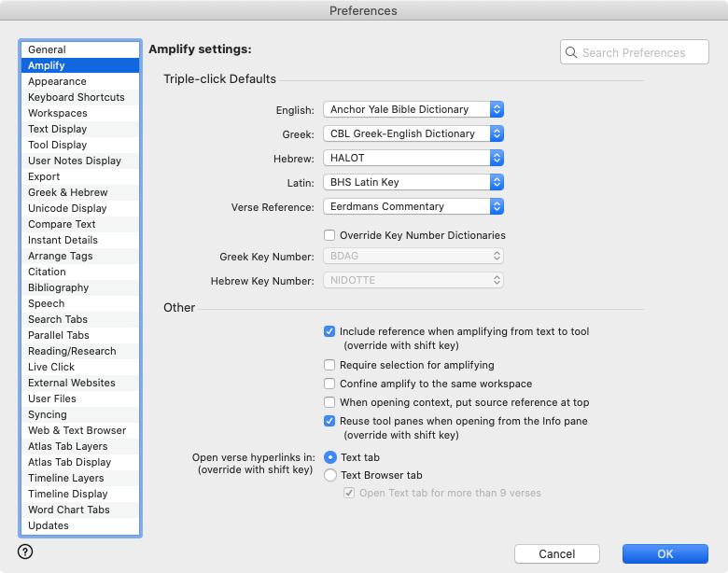Expand the Greek dictionary dropdown

[413, 134]
